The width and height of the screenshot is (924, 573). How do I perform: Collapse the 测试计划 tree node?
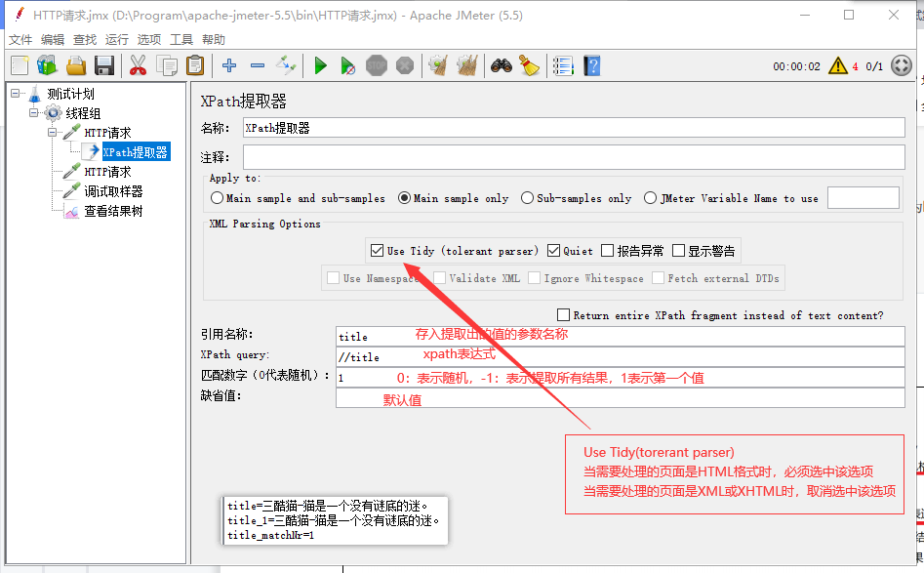pos(16,94)
